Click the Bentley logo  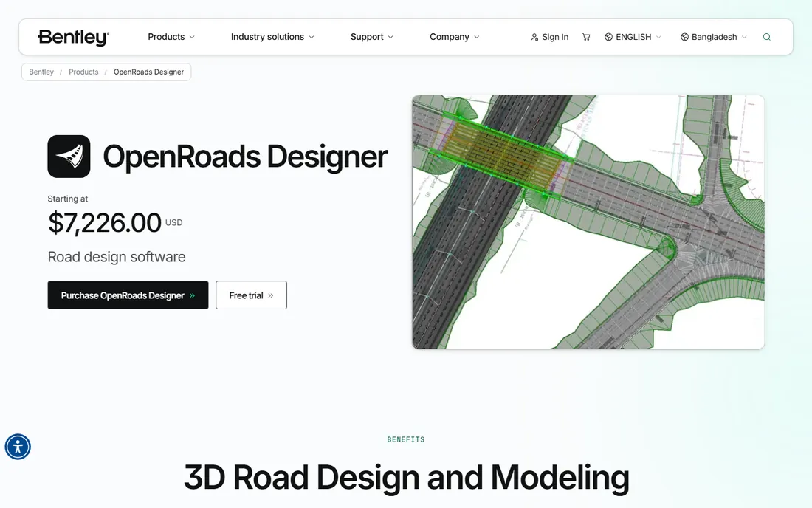73,37
